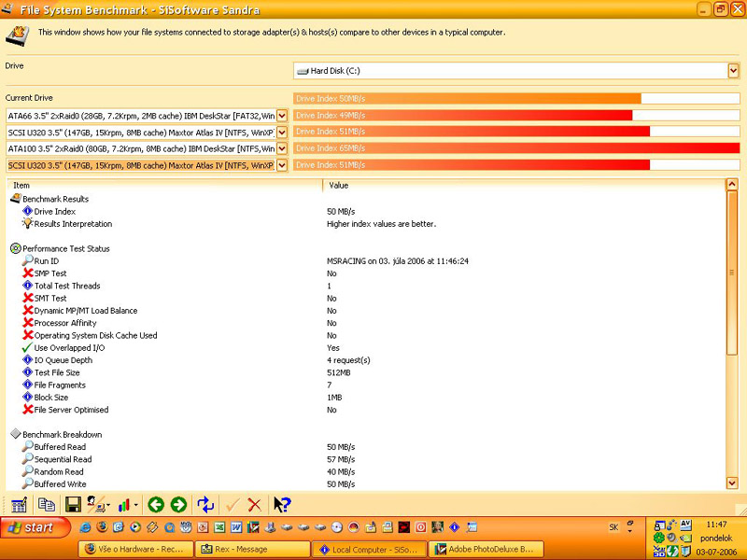Click the Drive Index 65MB/s comparison bar

[516, 148]
